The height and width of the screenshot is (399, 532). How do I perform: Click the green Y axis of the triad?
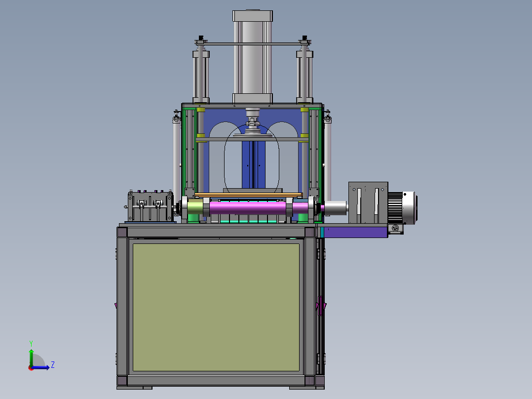pos(31,358)
